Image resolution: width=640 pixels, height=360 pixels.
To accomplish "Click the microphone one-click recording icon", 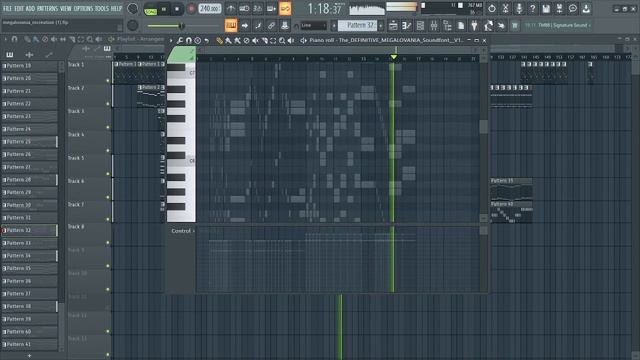I will (519, 8).
